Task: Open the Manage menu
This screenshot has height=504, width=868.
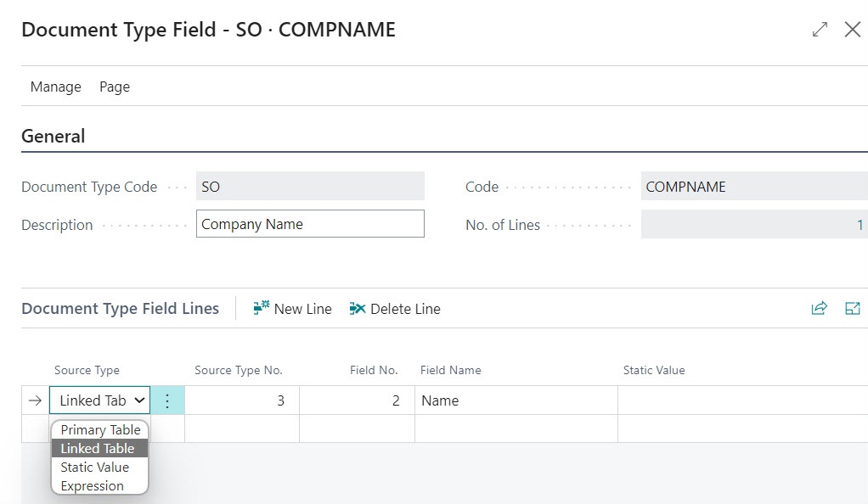Action: point(55,87)
